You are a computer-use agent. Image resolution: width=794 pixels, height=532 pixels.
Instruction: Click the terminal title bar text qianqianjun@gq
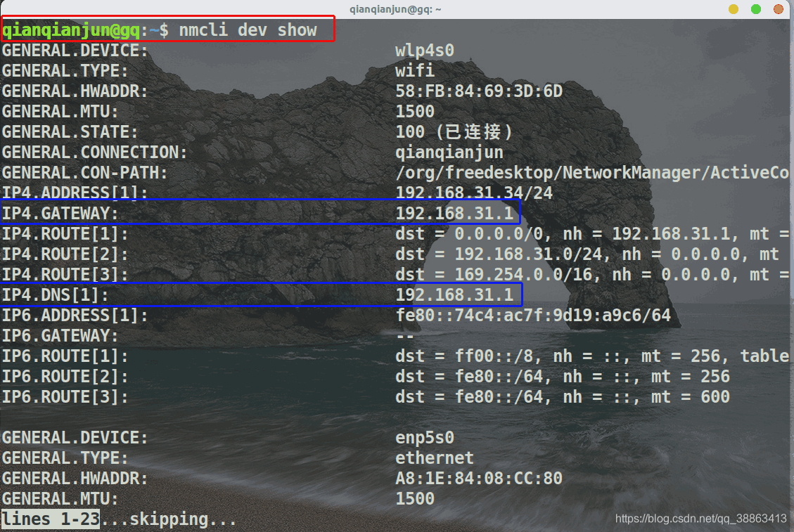(x=397, y=9)
